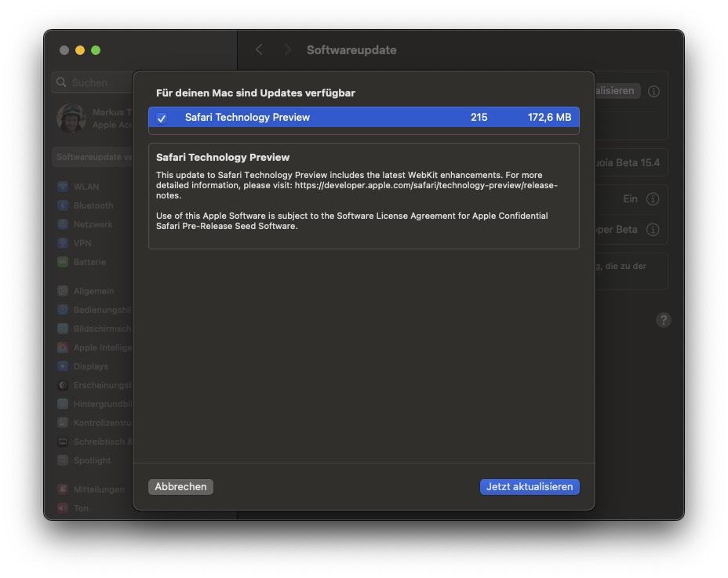Open the Mitteilungen icon in the sidebar
This screenshot has width=728, height=578.
63,489
